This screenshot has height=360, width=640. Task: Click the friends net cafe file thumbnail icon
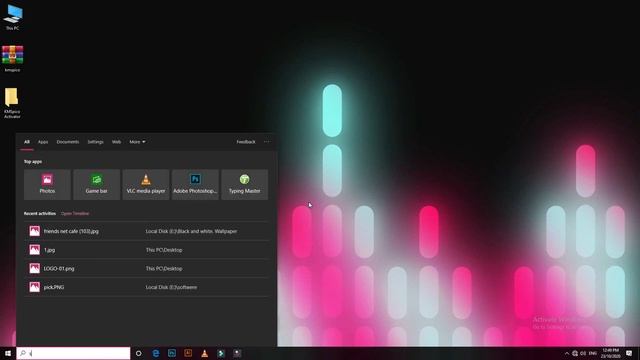(35, 231)
